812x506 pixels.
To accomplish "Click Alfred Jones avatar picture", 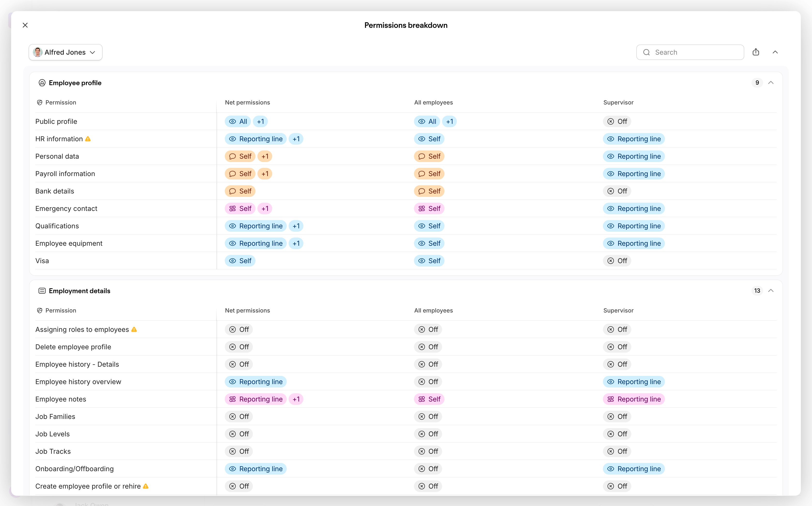I will click(x=38, y=52).
